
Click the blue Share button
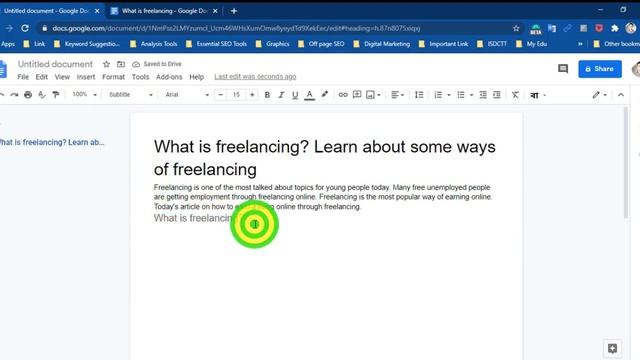tap(600, 69)
